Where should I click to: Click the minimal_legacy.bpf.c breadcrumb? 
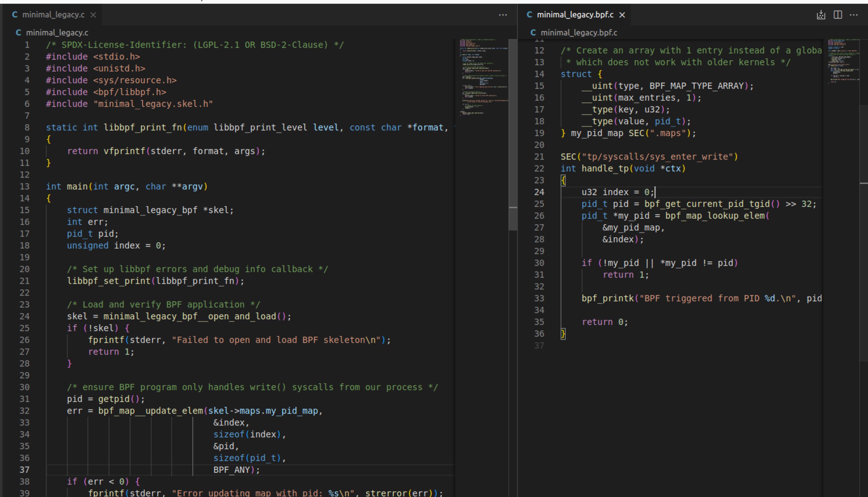click(579, 32)
